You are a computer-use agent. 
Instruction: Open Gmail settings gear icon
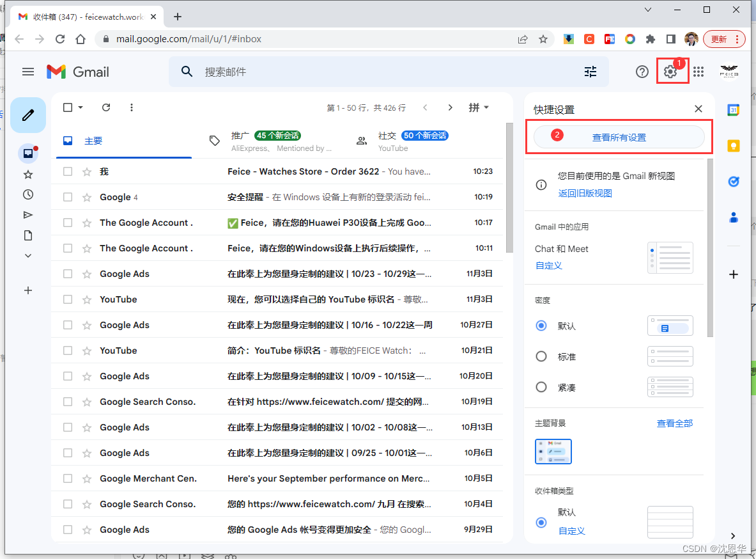[670, 72]
